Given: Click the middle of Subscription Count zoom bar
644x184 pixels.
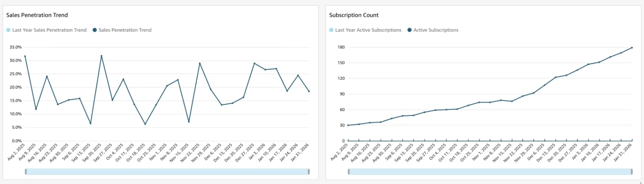Looking at the screenshot, I should 490,172.
